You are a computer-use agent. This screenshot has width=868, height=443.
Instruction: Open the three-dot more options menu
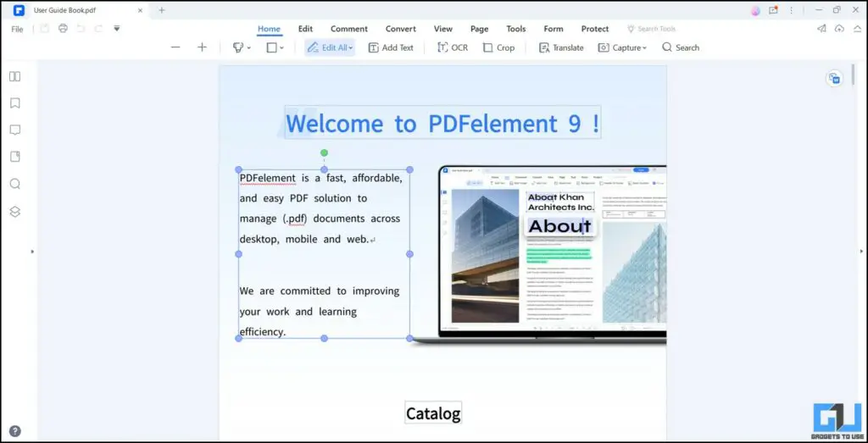791,10
